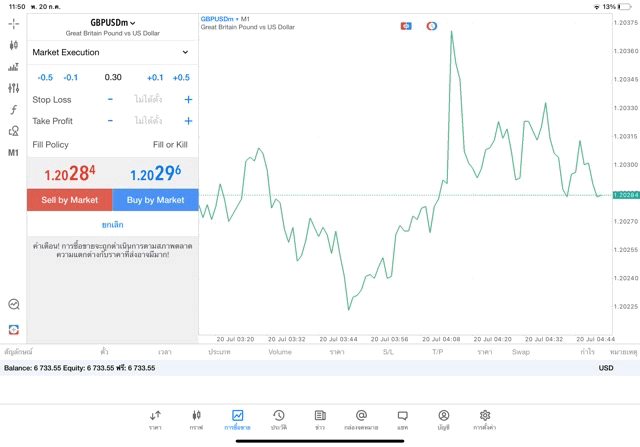Image resolution: width=640 pixels, height=447 pixels.
Task: Change the M1 timeframe in sidebar
Action: pos(13,153)
